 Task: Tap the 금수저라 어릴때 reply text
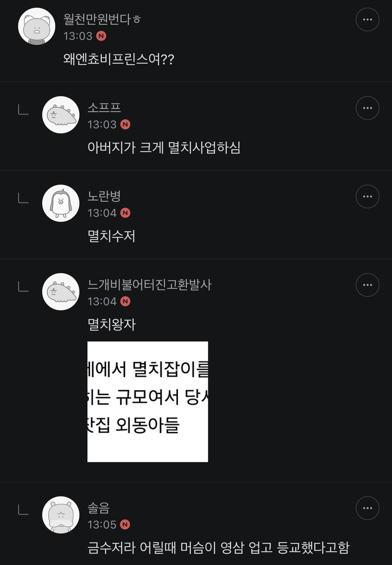pos(218,547)
